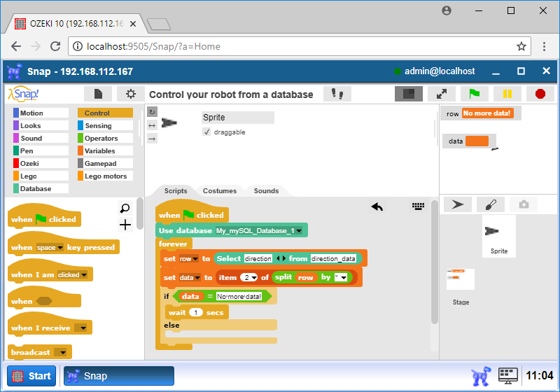Pause all scripts with yellow pause button
This screenshot has width=560, height=392.
(x=507, y=94)
